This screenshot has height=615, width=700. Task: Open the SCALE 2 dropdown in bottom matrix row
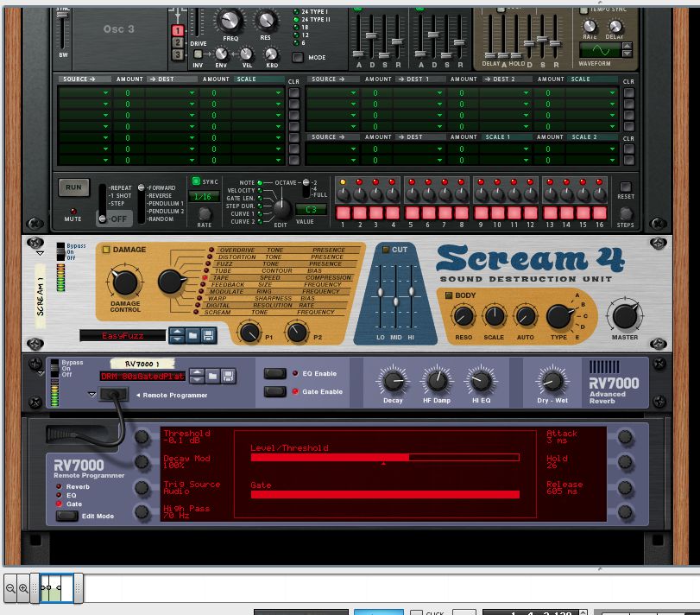tap(591, 149)
